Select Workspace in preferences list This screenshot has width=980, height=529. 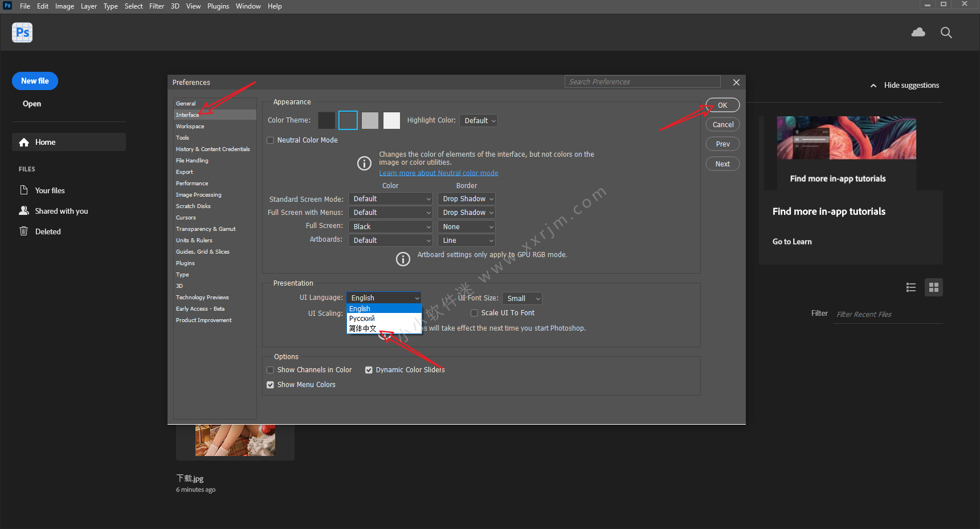click(x=215, y=127)
